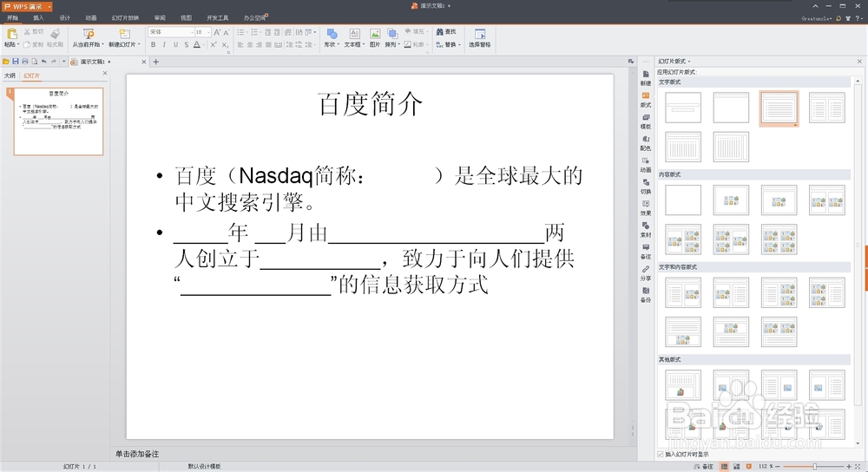Add a new document tab with plus
This screenshot has height=472, width=868.
[156, 62]
